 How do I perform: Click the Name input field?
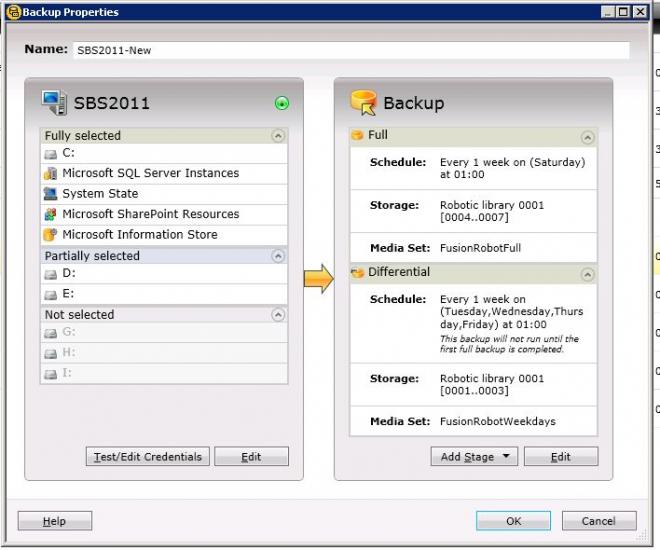click(x=351, y=50)
